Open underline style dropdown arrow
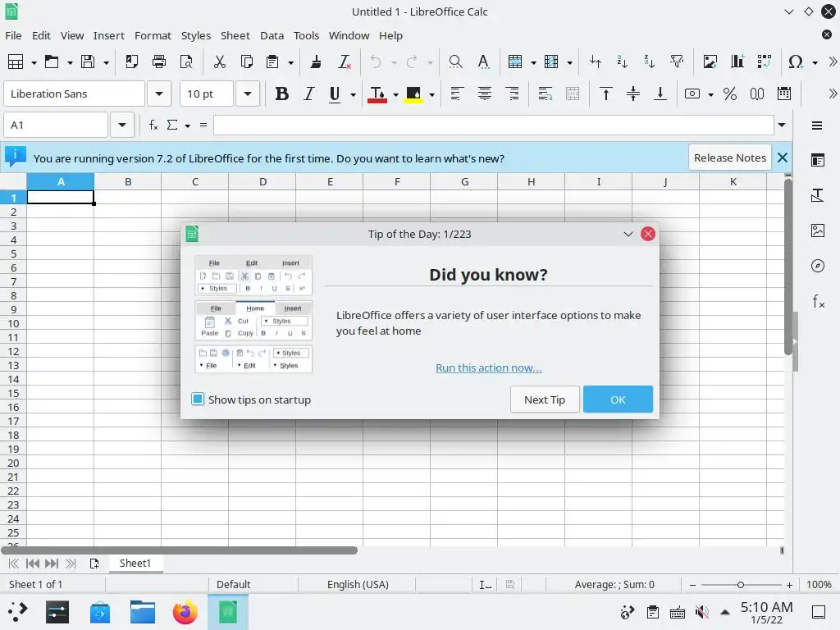Viewport: 840px width, 630px height. click(x=353, y=95)
